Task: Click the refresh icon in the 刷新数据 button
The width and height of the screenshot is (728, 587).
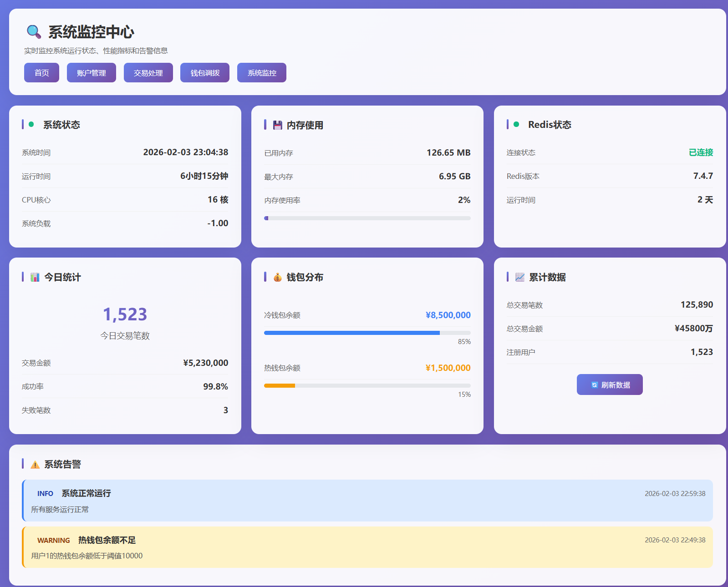Action: coord(594,385)
